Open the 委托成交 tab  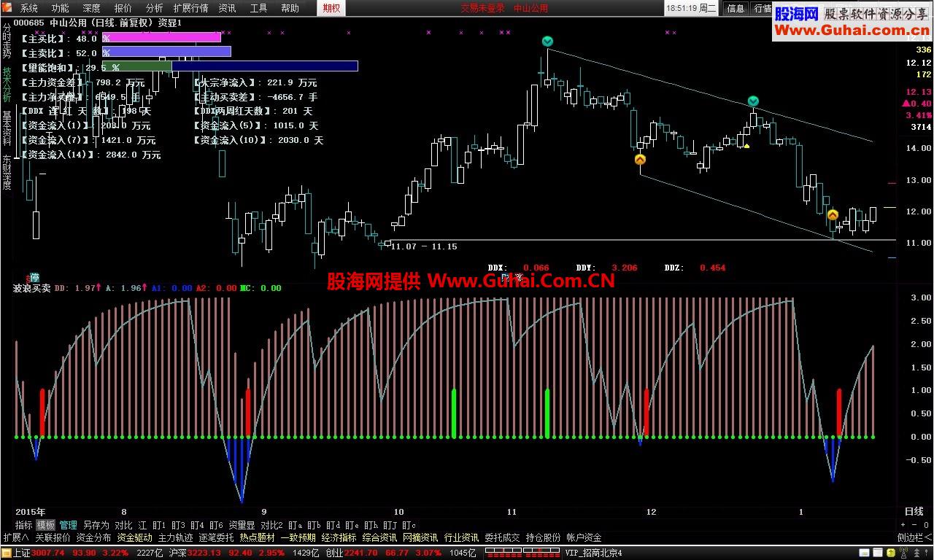pyautogui.click(x=503, y=537)
